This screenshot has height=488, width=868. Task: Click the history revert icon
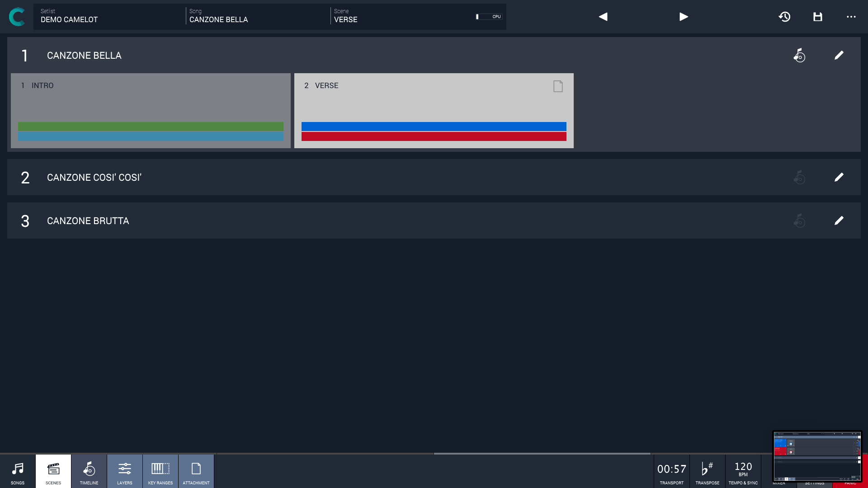click(x=784, y=17)
